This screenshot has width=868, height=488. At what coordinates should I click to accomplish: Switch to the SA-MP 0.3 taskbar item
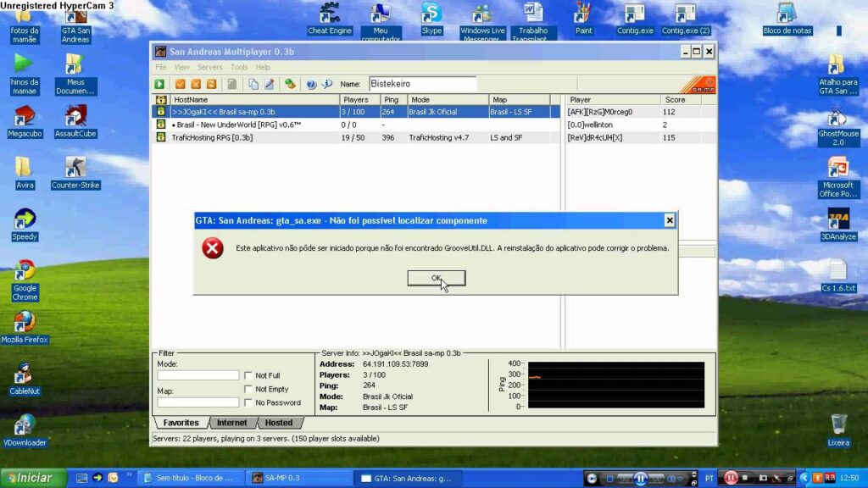click(299, 478)
